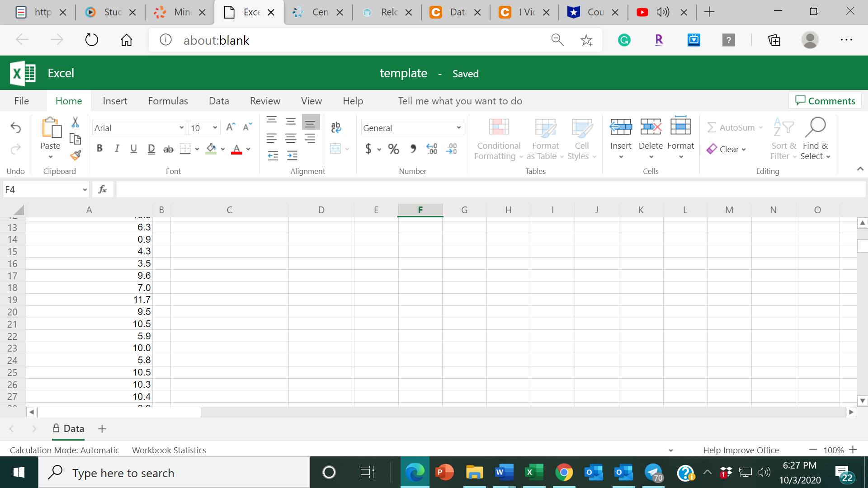Open the General number format dropdown
Viewport: 868px width, 488px height.
(x=458, y=128)
